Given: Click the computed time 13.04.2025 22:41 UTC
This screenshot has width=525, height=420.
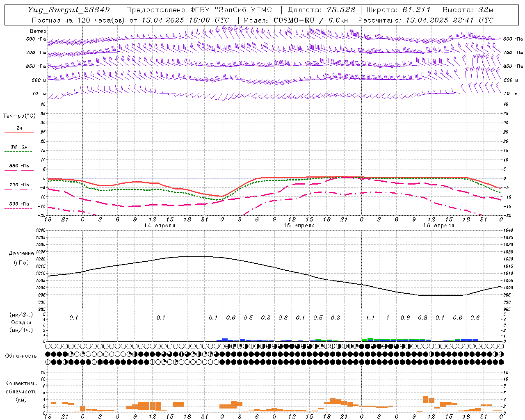Looking at the screenshot, I should click(449, 20).
